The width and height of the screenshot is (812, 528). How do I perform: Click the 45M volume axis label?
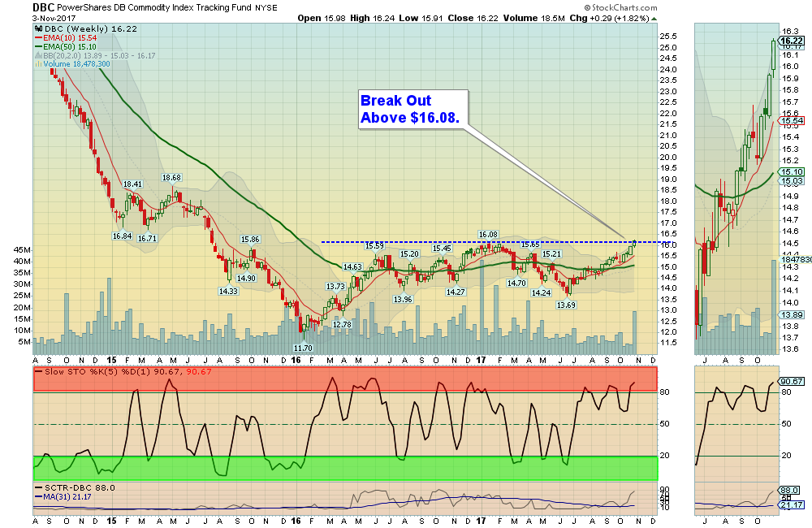[22, 249]
